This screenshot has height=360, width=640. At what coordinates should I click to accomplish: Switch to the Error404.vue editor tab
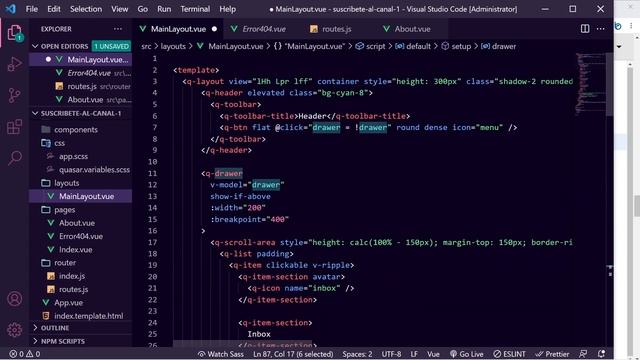pyautogui.click(x=263, y=29)
